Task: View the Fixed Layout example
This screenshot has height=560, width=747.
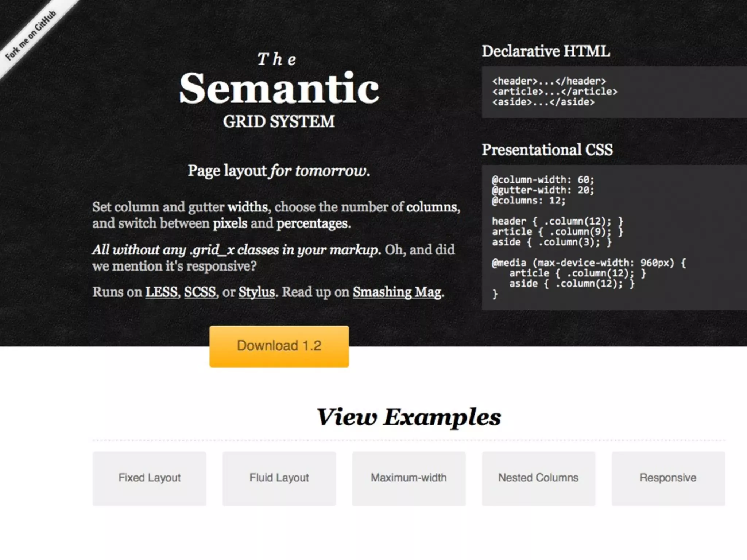Action: (149, 478)
